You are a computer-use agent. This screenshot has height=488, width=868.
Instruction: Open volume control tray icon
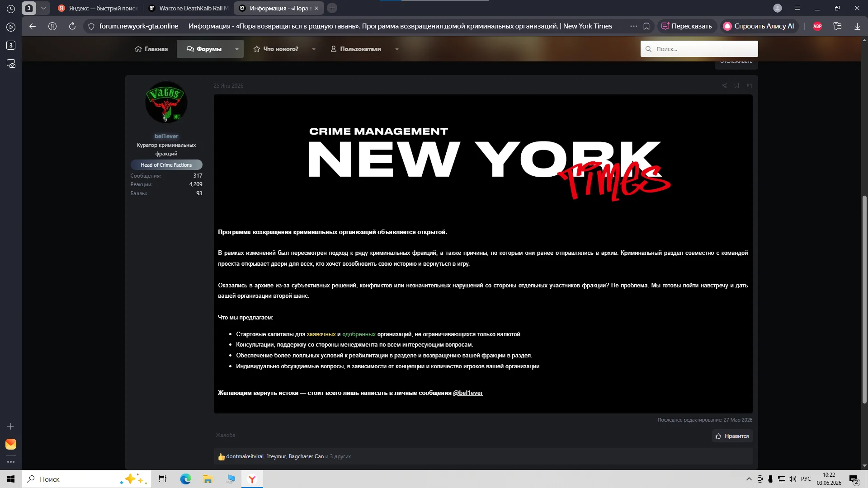[793, 479]
